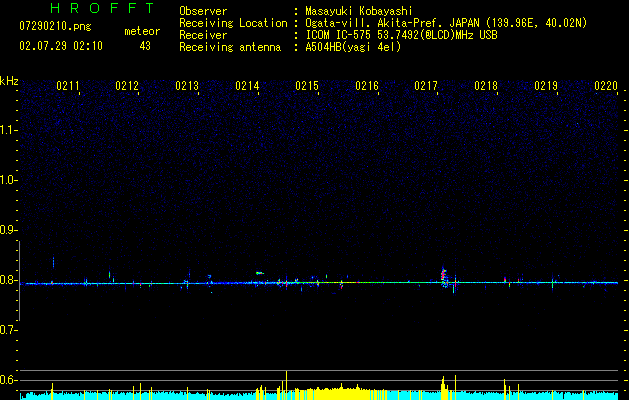Click time marker 0213
The image size is (629, 400).
click(x=187, y=86)
